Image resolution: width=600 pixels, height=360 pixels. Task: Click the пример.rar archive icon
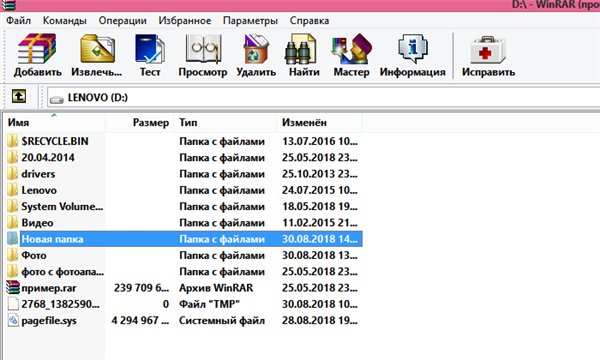coord(13,288)
